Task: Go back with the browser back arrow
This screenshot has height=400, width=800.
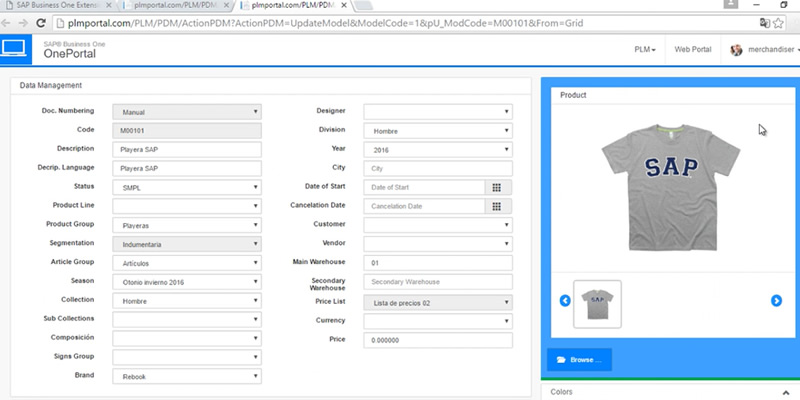Action: coord(10,21)
